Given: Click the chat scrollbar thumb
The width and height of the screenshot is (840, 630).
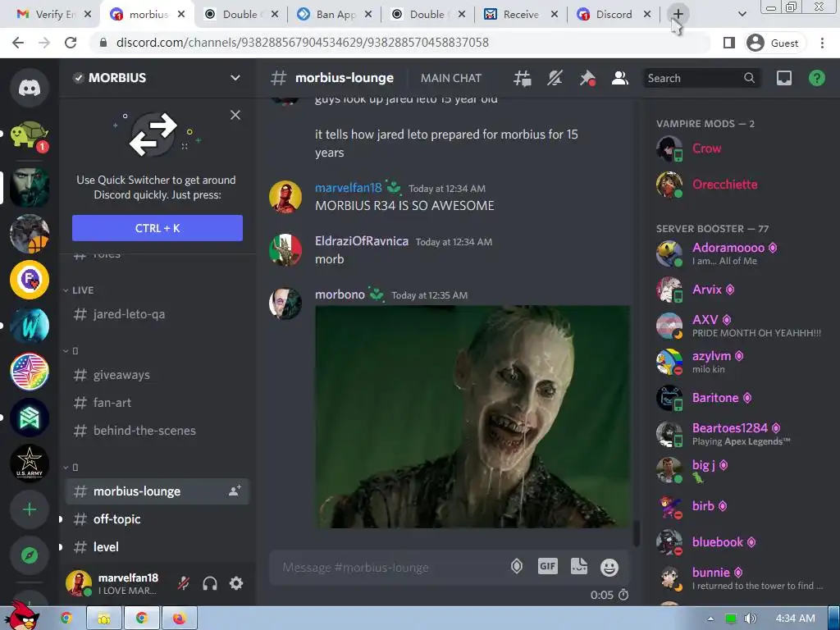Looking at the screenshot, I should point(637,533).
